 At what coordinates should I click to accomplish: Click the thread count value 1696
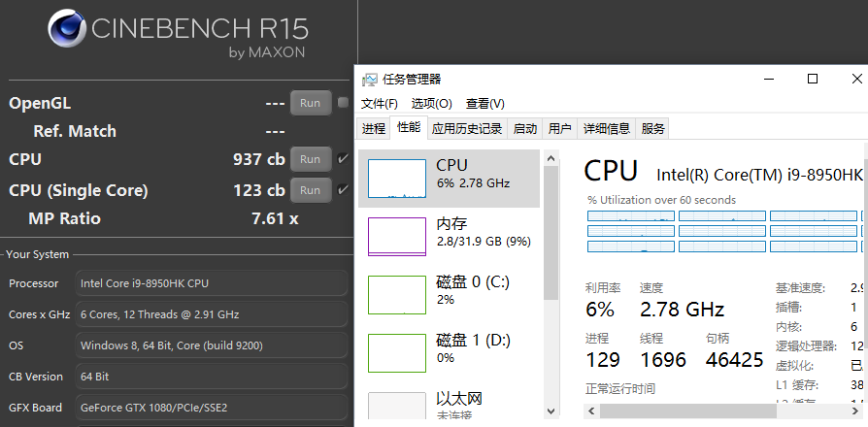pos(663,360)
